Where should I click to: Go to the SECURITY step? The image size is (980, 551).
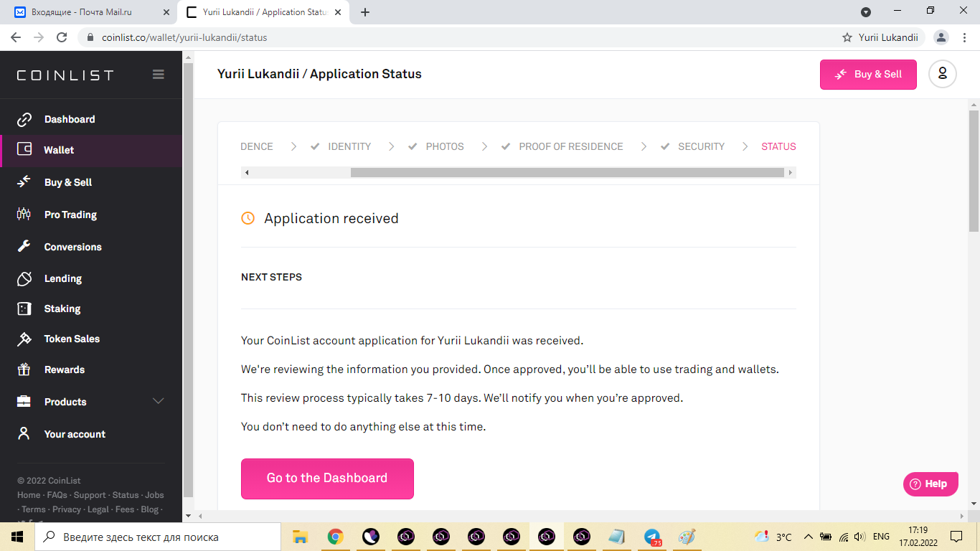coord(701,146)
